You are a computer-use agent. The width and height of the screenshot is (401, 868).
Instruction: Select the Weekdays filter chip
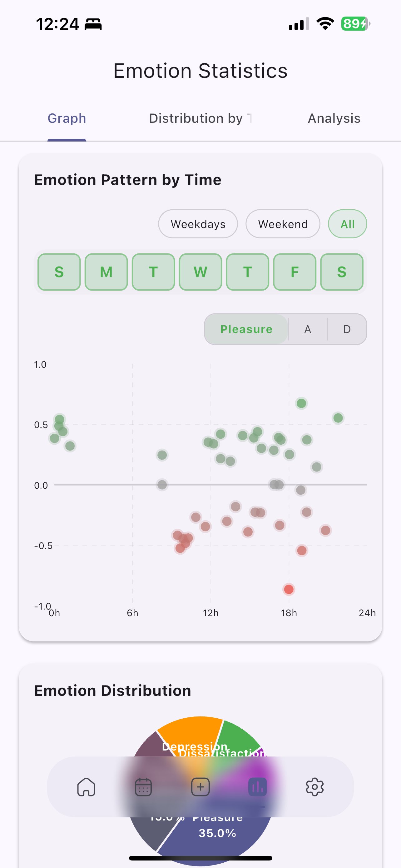(x=198, y=224)
